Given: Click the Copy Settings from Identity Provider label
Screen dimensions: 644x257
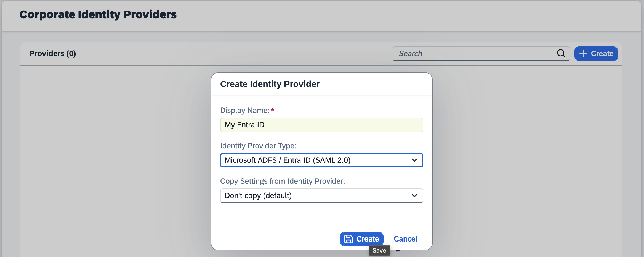Looking at the screenshot, I should tap(282, 181).
